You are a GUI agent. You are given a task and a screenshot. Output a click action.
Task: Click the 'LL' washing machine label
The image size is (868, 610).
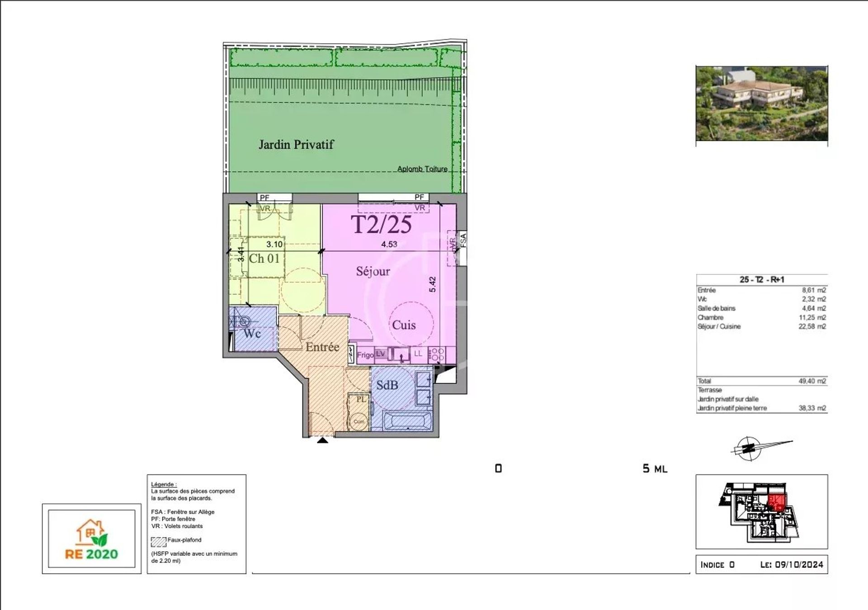click(x=418, y=354)
